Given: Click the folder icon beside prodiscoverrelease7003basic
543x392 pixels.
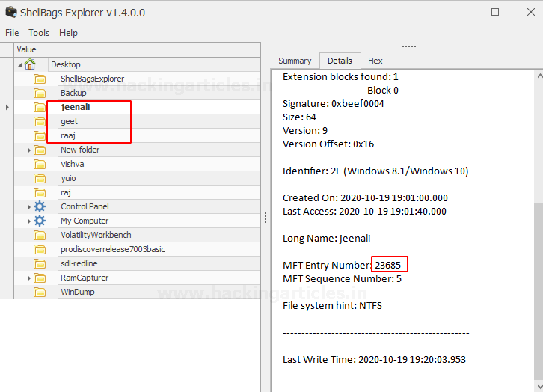Looking at the screenshot, I should point(40,249).
